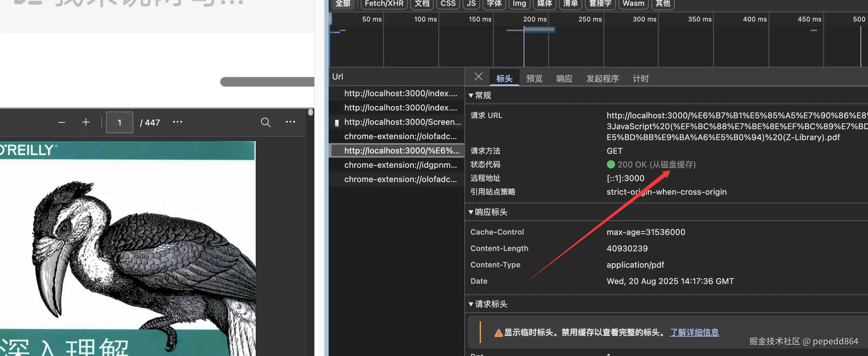
Task: Zoom in the PDF with plus icon
Action: (x=86, y=122)
